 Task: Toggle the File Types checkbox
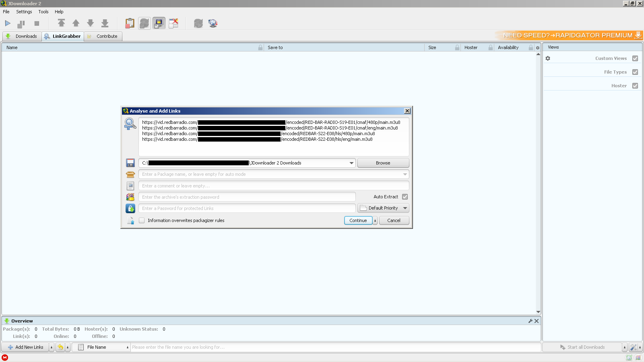pos(635,72)
